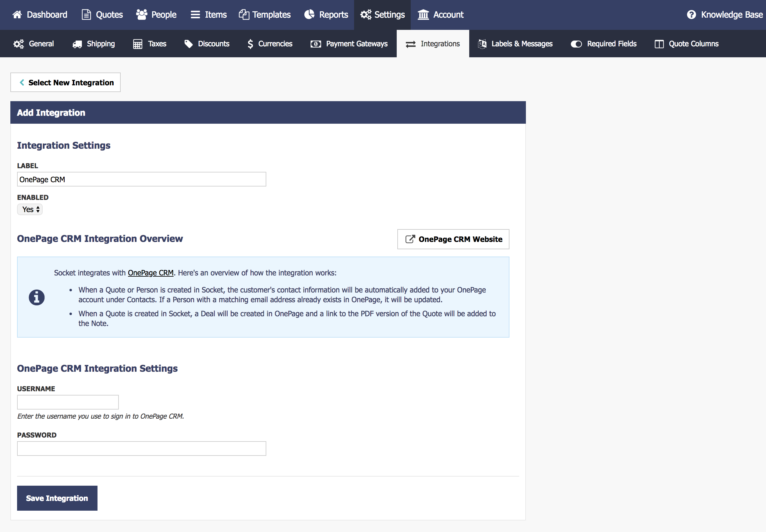Image resolution: width=766 pixels, height=532 pixels.
Task: Click the People group icon
Action: 142,15
